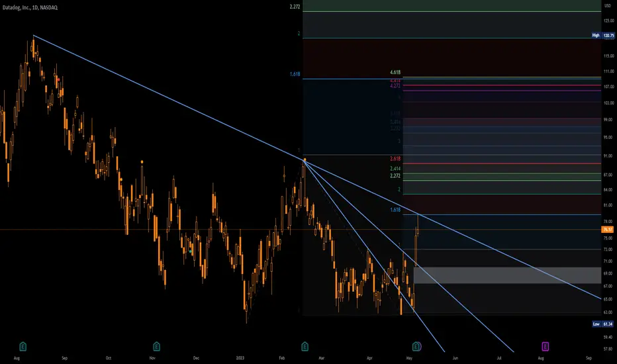Open the earnings icon above May

pyautogui.click(x=416, y=346)
